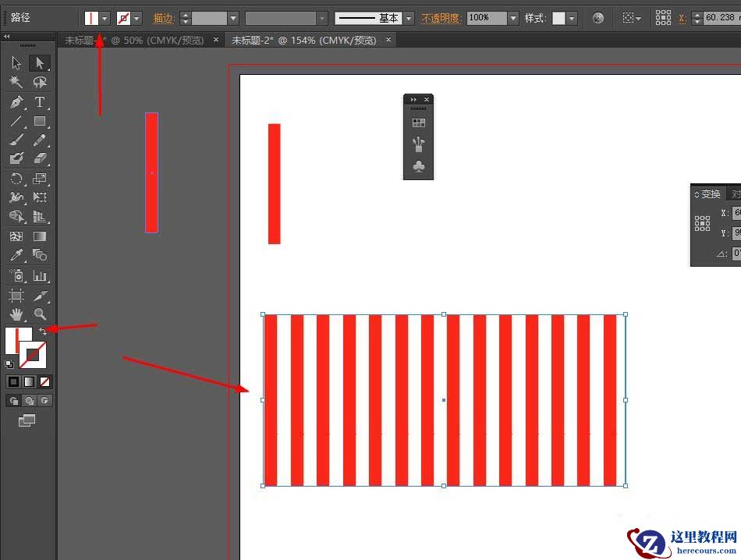
Task: Activate the Type tool
Action: [40, 101]
